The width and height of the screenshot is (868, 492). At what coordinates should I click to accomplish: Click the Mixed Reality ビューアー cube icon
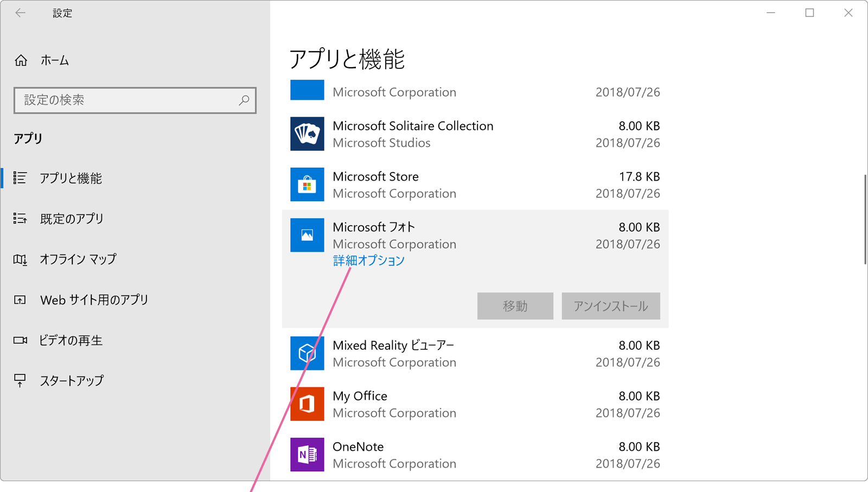307,353
